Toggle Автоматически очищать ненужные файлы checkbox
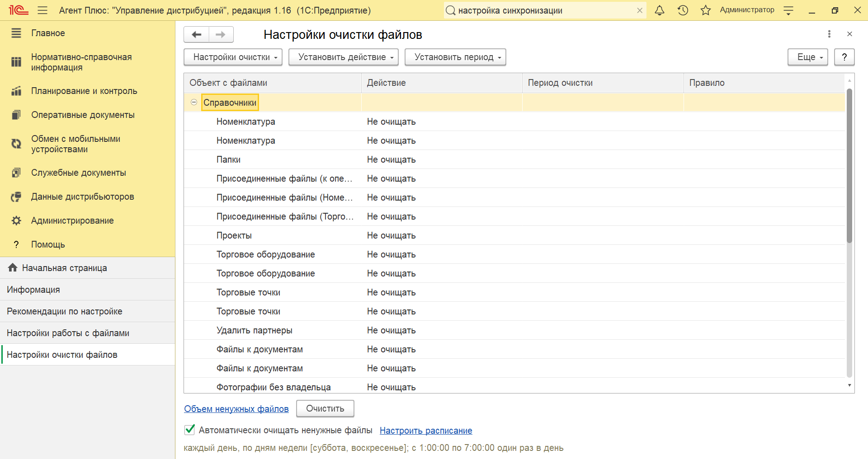868x459 pixels. 190,430
